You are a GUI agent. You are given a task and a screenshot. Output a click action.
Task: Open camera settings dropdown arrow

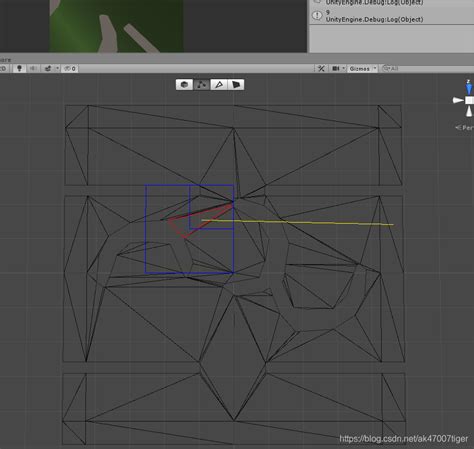[x=344, y=68]
